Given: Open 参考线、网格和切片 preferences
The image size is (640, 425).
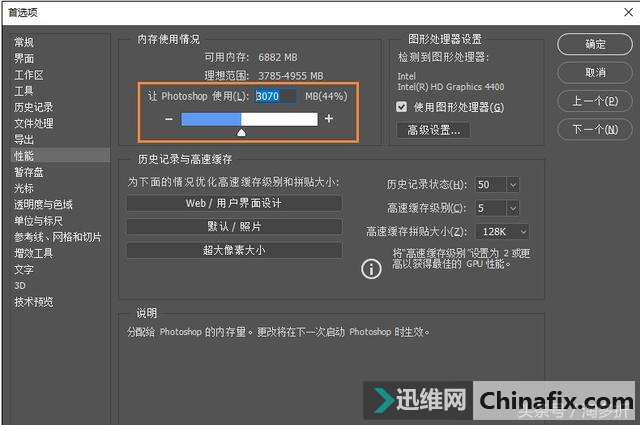Looking at the screenshot, I should [x=58, y=237].
